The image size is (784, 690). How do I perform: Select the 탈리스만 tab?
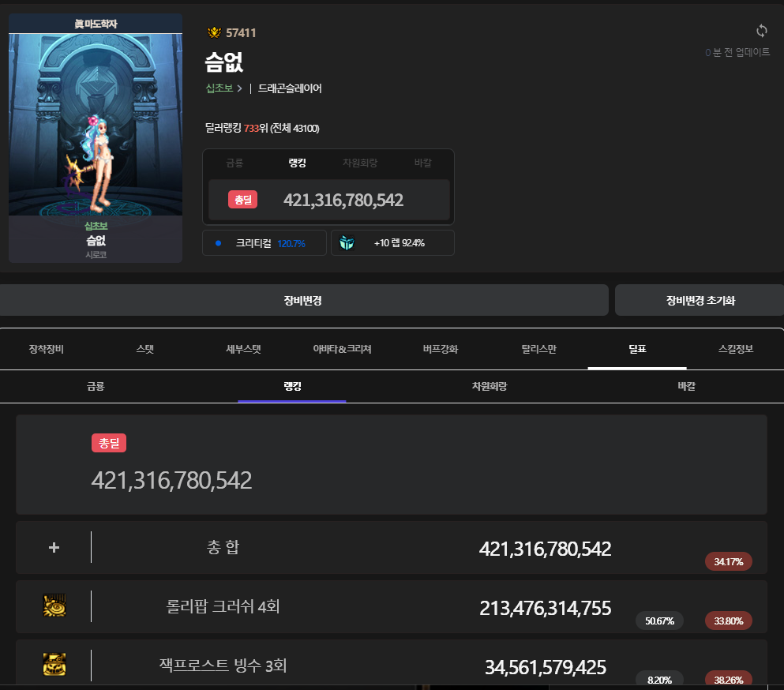538,349
